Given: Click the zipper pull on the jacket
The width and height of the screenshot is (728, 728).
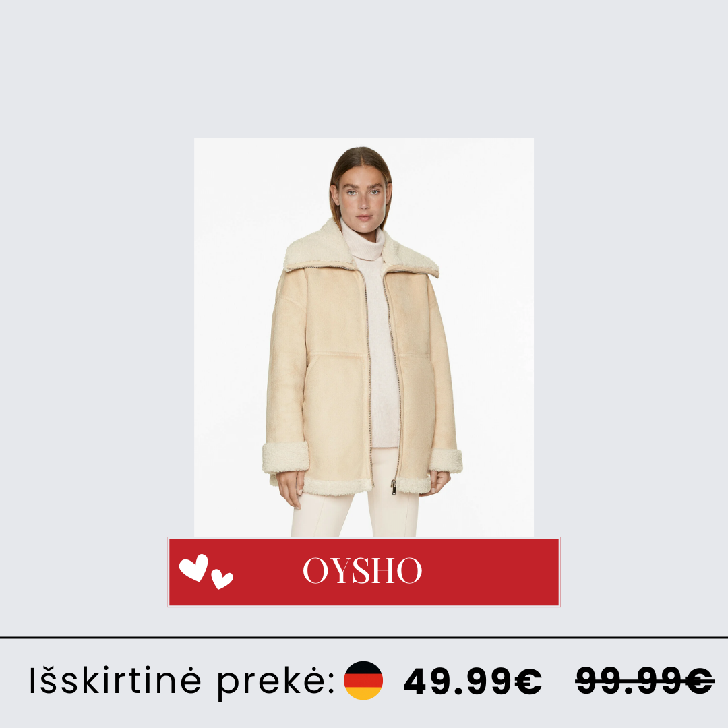Looking at the screenshot, I should click(393, 487).
